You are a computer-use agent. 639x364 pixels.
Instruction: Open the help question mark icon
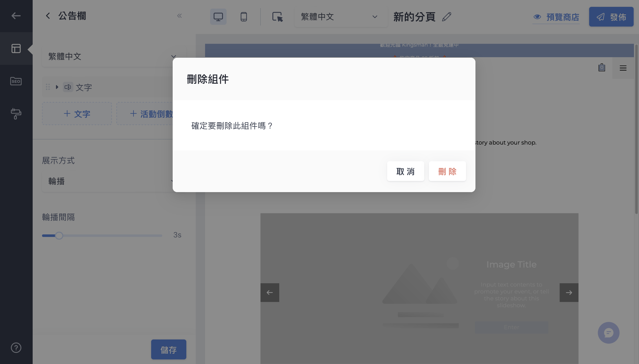click(16, 348)
